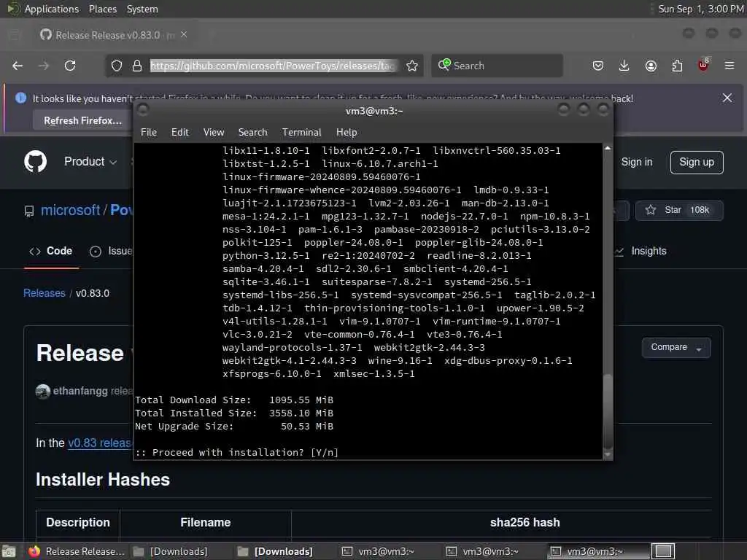Image resolution: width=747 pixels, height=560 pixels.
Task: Open the terminal Search menu
Action: click(252, 133)
